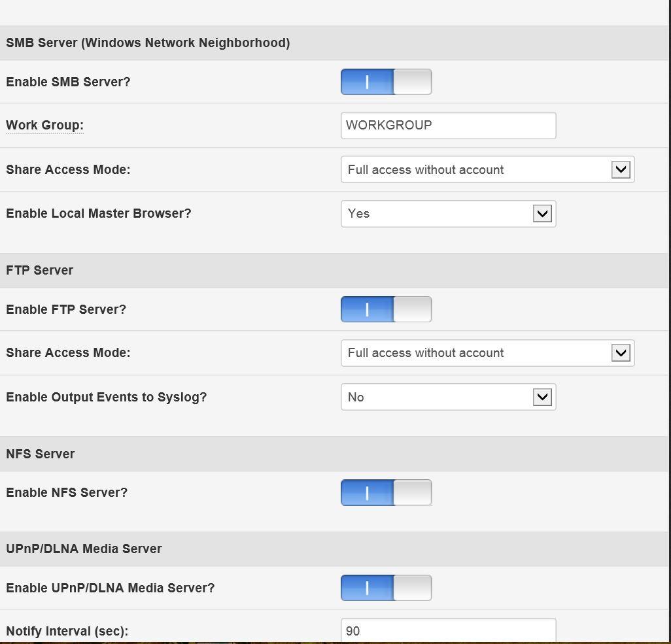Image resolution: width=671 pixels, height=644 pixels.
Task: Click the FTP Server section header
Action: click(40, 270)
